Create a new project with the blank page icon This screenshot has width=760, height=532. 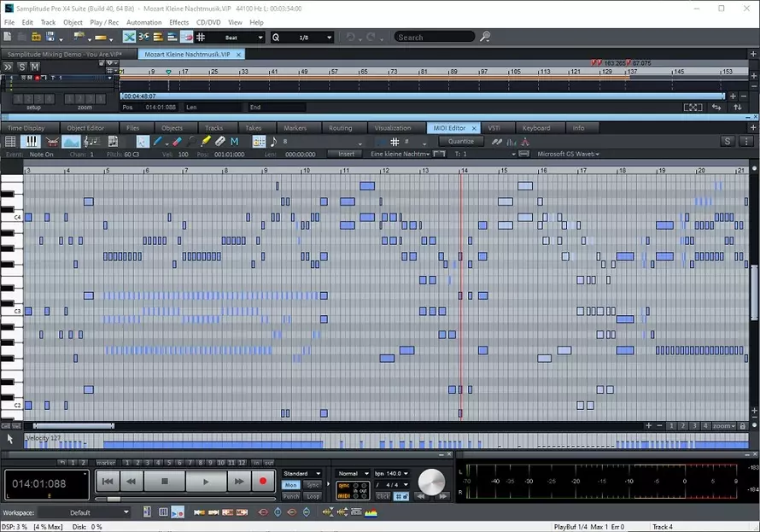coord(8,37)
